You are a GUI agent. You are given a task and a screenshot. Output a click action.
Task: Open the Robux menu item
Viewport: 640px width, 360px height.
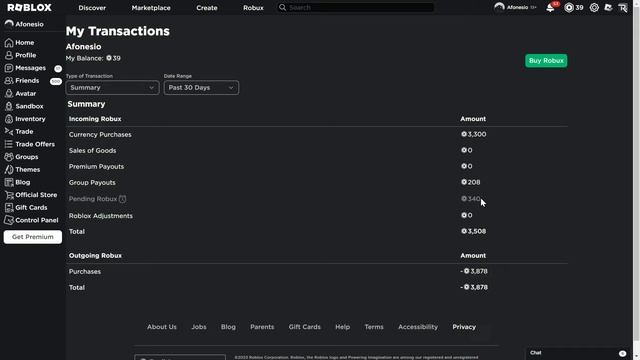pyautogui.click(x=253, y=8)
